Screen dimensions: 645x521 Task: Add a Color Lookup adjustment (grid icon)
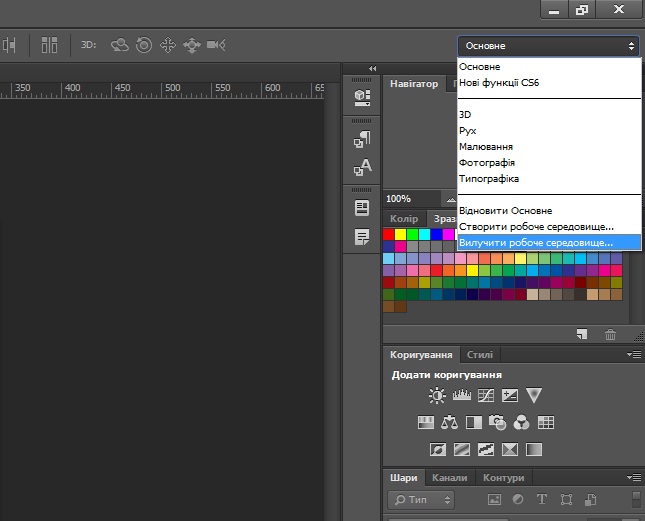pos(546,422)
